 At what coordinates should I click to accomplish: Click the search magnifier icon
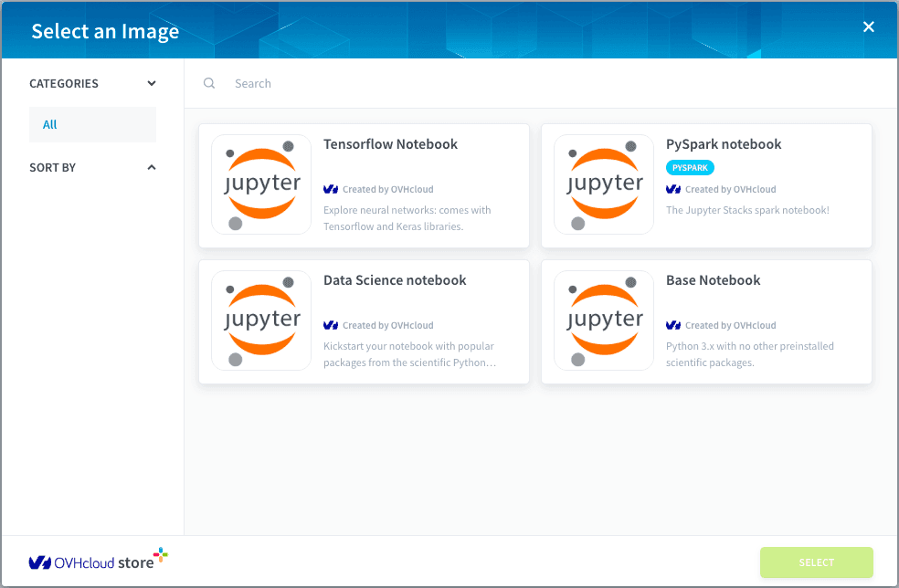[x=209, y=84]
